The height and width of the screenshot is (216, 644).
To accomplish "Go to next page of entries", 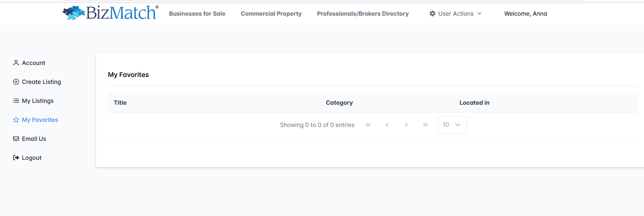I will pos(406,125).
